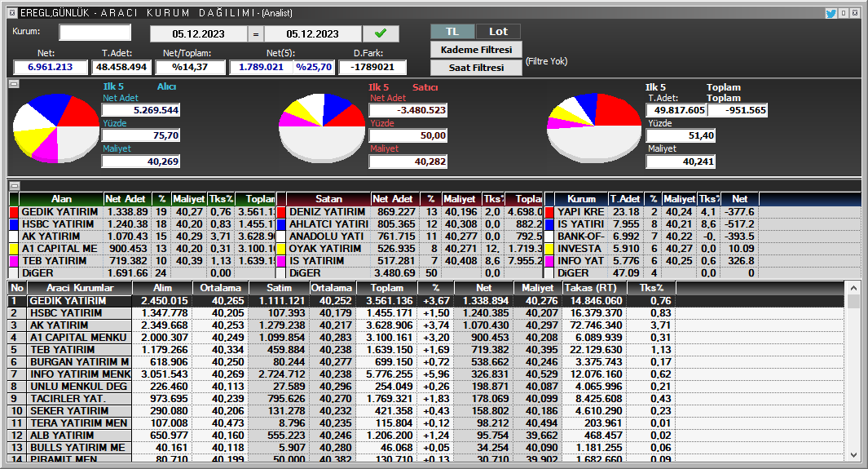Click the Net Adet value 5.269.544 box
Image resolution: width=868 pixels, height=469 pixels.
click(x=141, y=110)
